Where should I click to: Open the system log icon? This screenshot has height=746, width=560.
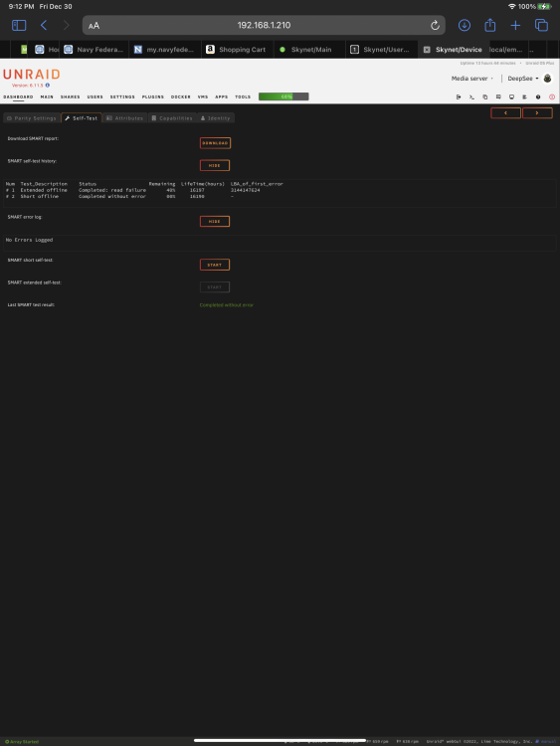pyautogui.click(x=524, y=97)
